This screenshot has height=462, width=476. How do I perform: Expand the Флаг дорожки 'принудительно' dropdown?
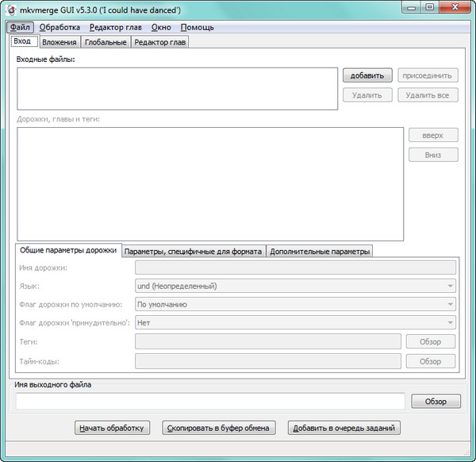click(296, 323)
